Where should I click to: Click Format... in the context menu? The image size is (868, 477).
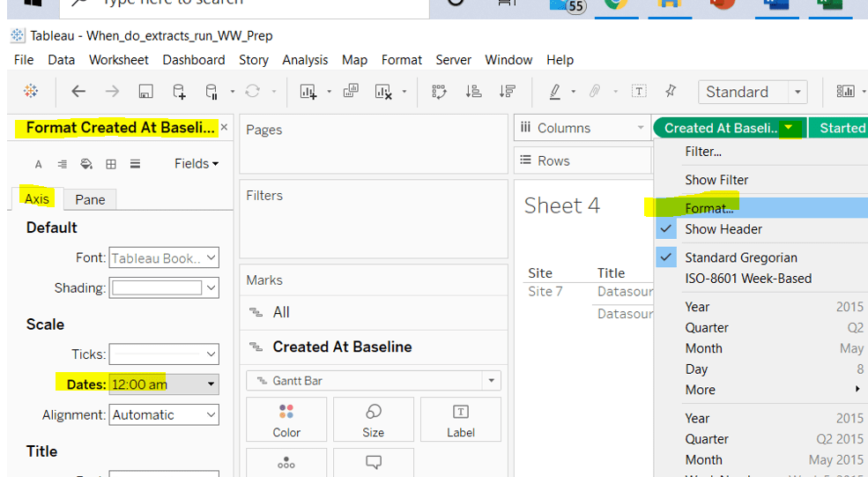(x=709, y=208)
